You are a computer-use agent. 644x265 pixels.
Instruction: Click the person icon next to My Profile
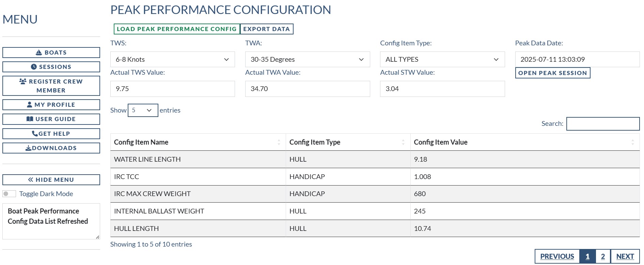pos(30,105)
